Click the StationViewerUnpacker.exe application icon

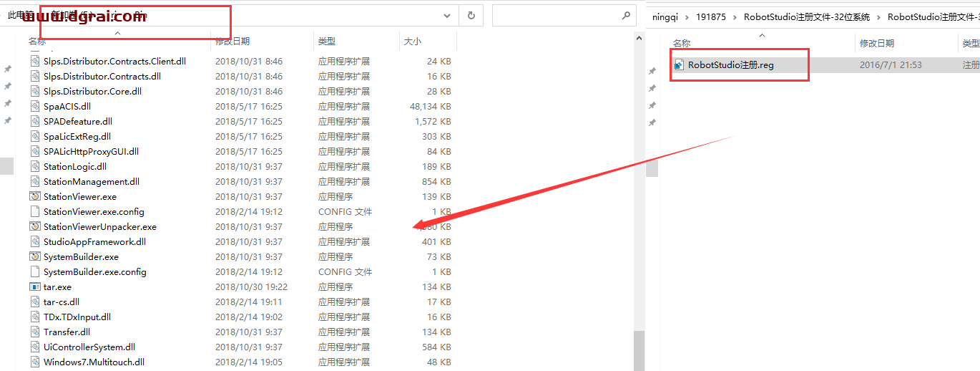point(35,227)
